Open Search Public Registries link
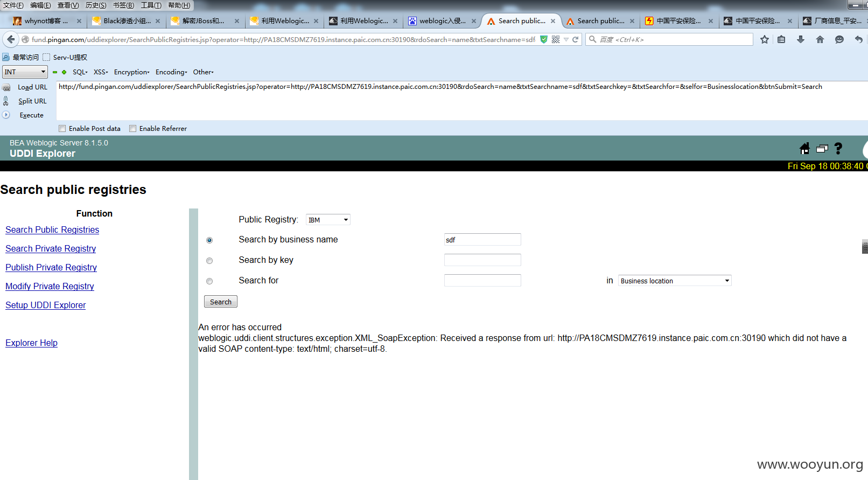Viewport: 868px width, 480px height. [x=52, y=229]
